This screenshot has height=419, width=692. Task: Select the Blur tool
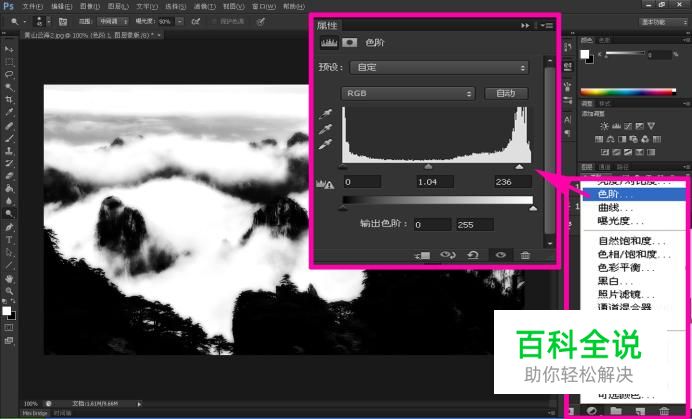point(9,202)
